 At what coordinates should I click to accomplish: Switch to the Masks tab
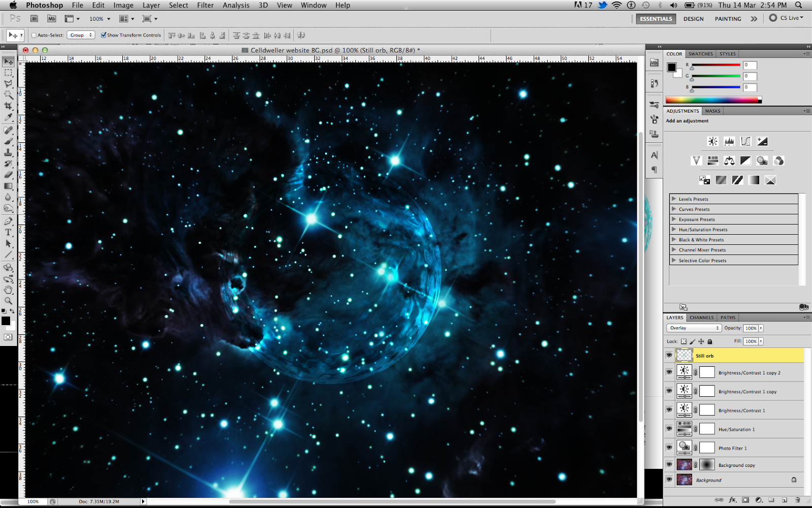(x=713, y=111)
